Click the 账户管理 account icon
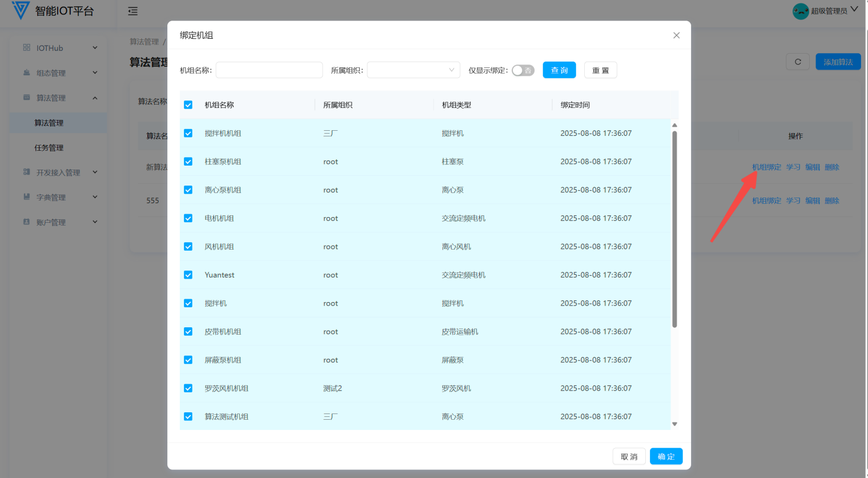This screenshot has height=478, width=868. [x=26, y=222]
